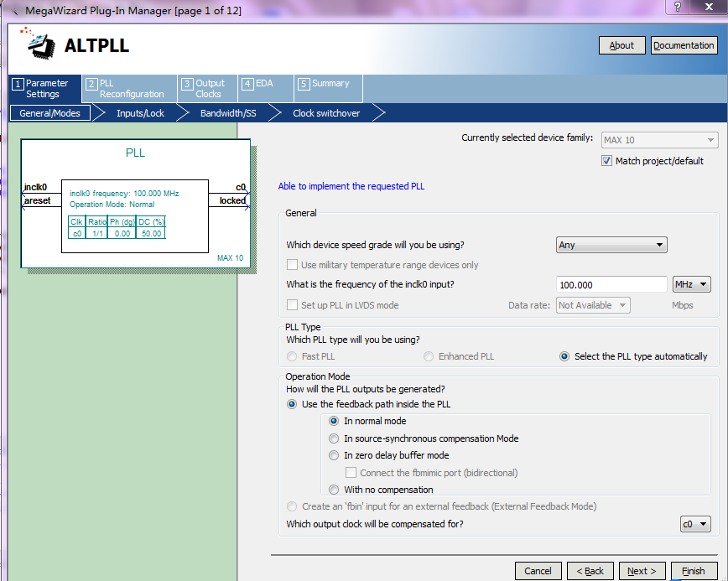
Task: Click the help question mark in title bar
Action: [678, 7]
